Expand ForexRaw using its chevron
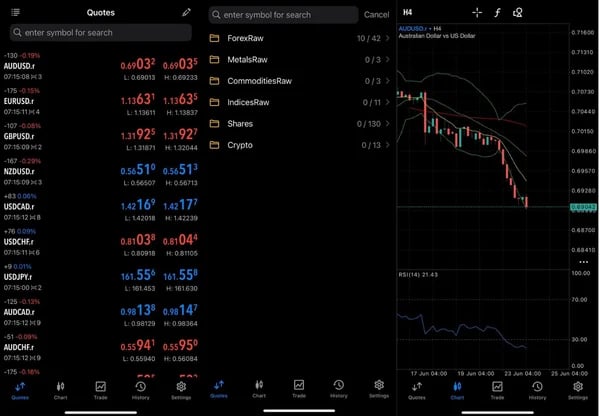 388,38
